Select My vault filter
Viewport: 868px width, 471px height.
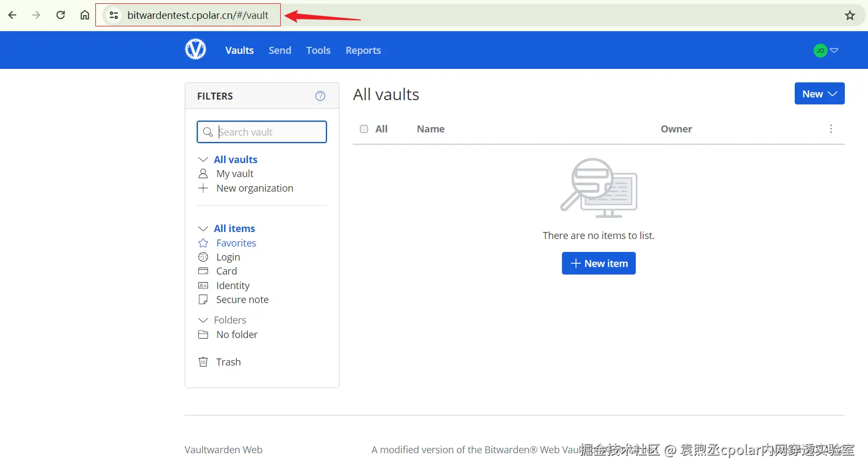[235, 173]
